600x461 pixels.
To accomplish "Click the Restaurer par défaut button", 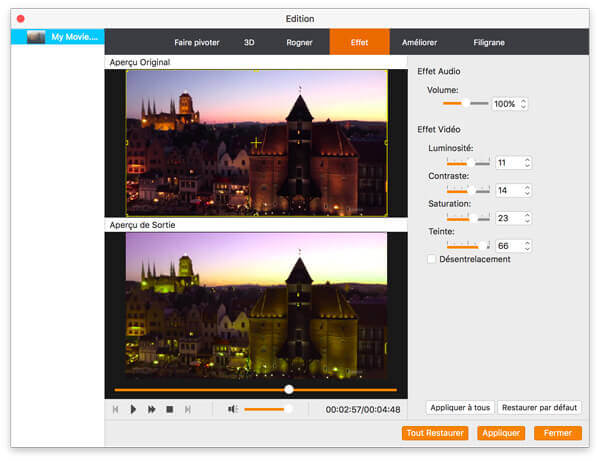I will click(x=539, y=408).
